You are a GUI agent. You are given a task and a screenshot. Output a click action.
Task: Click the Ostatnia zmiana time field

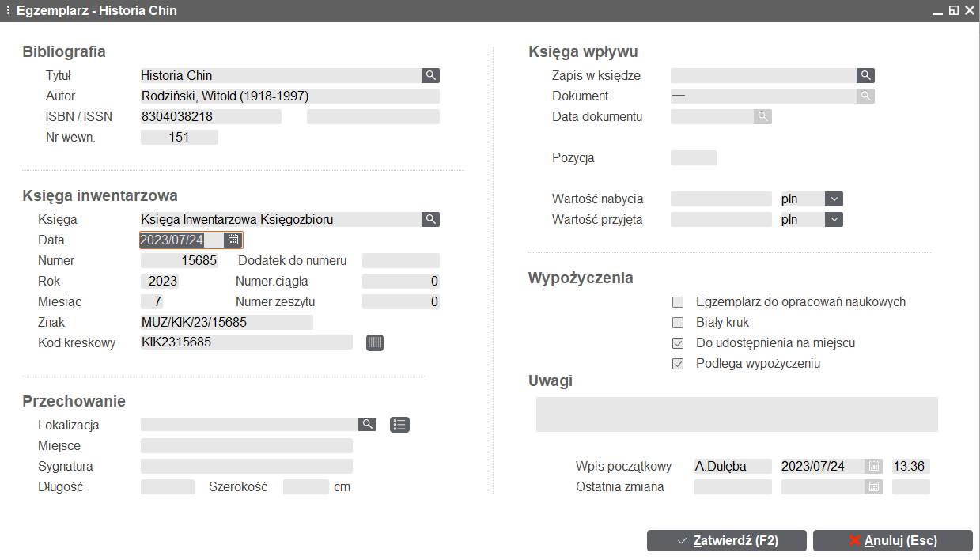[911, 486]
